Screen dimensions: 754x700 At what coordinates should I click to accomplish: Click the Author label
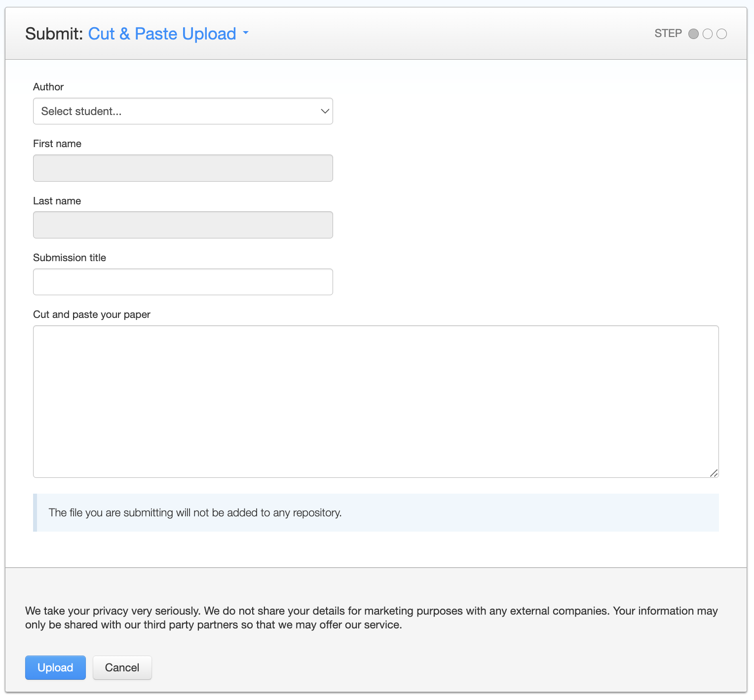(x=48, y=87)
